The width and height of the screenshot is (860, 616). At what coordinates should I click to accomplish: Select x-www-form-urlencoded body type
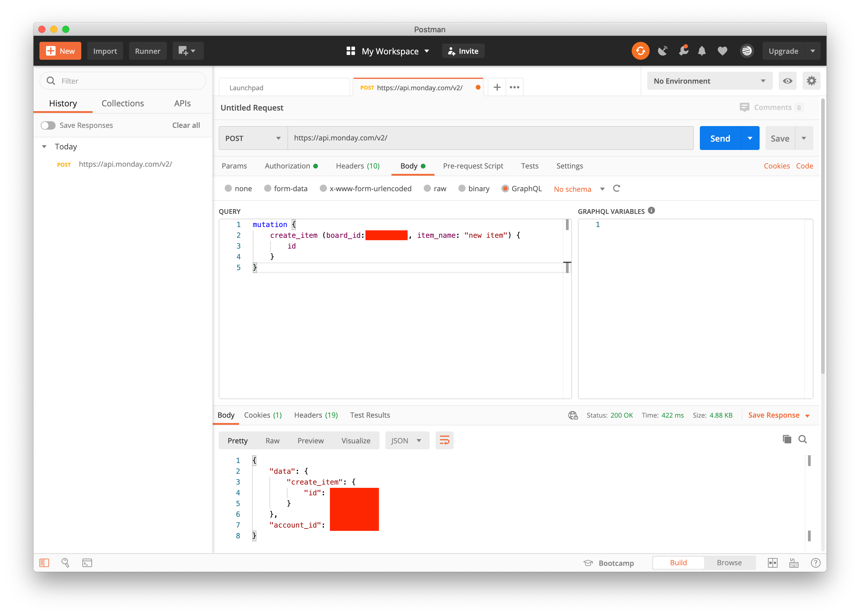coord(323,189)
